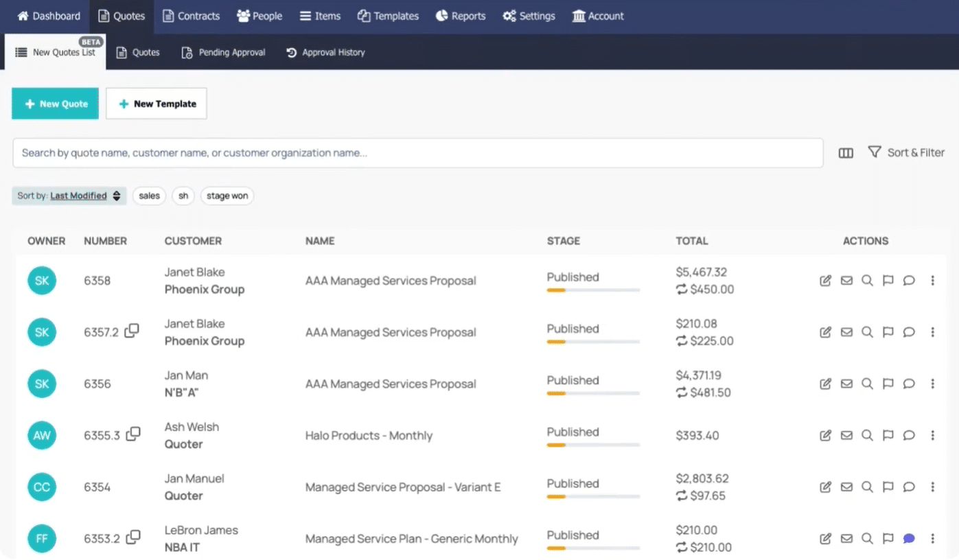Click flag icon for quote 6355.3
Image resolution: width=959 pixels, height=560 pixels.
click(x=888, y=435)
